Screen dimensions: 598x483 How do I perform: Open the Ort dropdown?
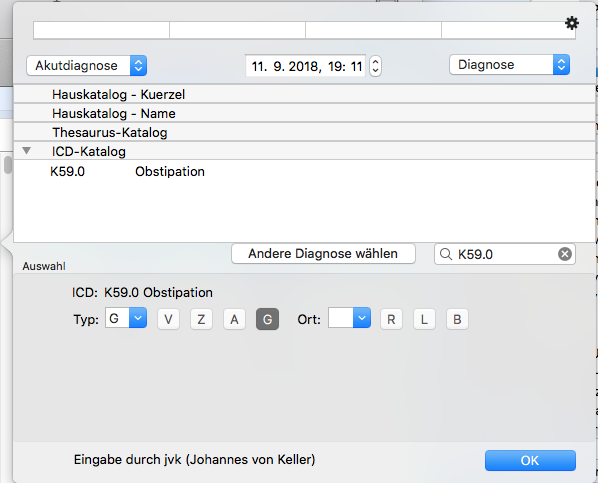pyautogui.click(x=349, y=317)
